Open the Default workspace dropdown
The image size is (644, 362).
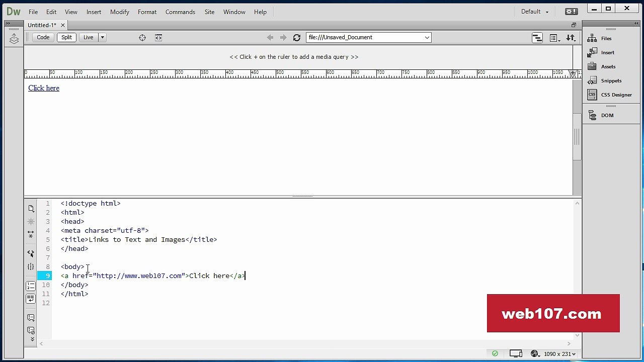click(535, 12)
